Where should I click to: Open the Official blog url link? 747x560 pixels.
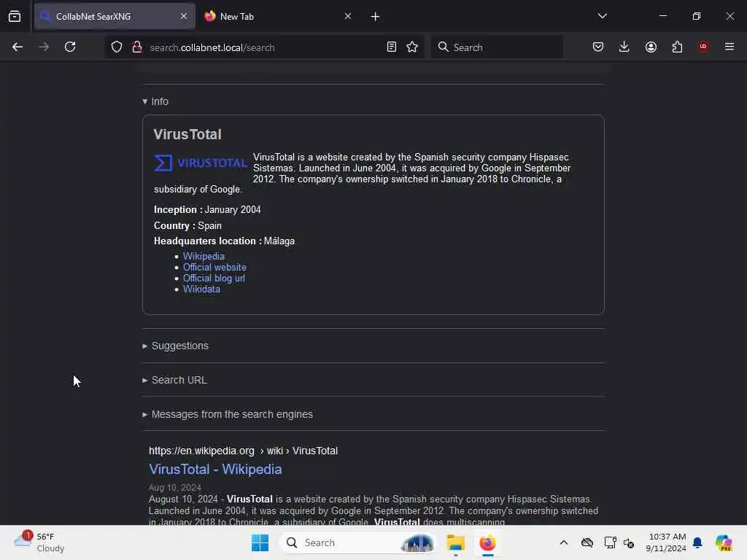tap(214, 278)
